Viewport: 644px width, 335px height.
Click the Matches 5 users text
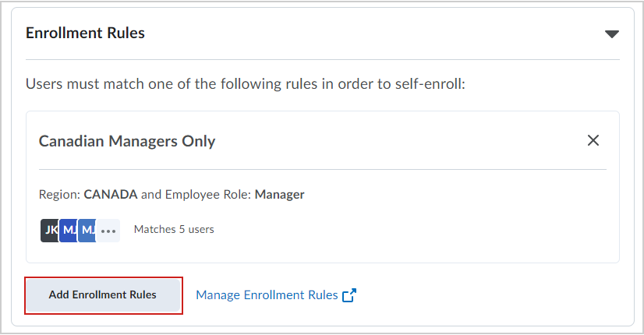pyautogui.click(x=174, y=229)
